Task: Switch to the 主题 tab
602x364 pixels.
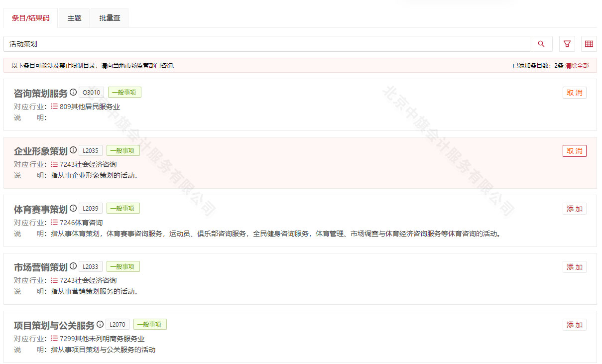Action: point(74,17)
